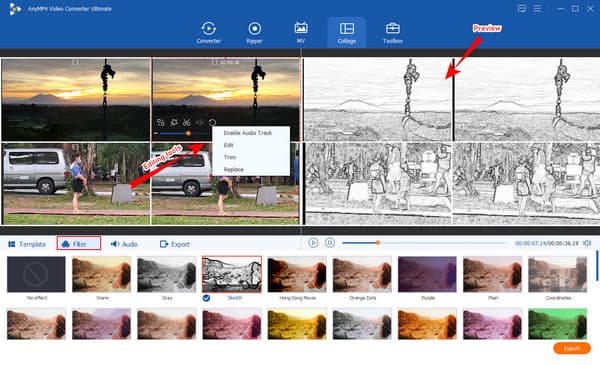Click the orange Export button
600x365 pixels.
572,348
